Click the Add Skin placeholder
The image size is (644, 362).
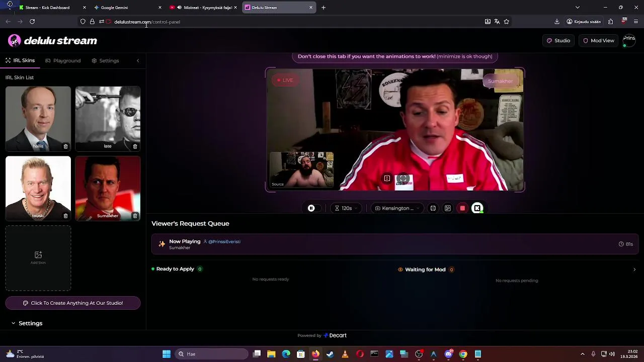(x=38, y=258)
